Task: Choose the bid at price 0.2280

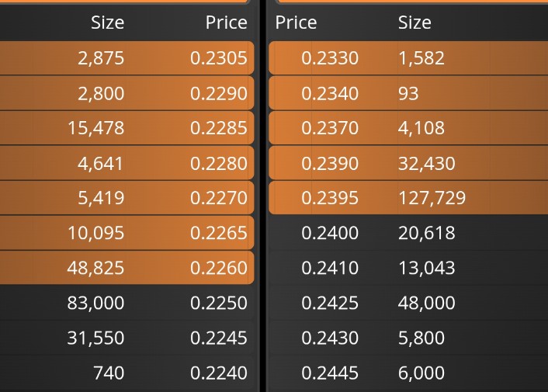Action: coord(127,163)
